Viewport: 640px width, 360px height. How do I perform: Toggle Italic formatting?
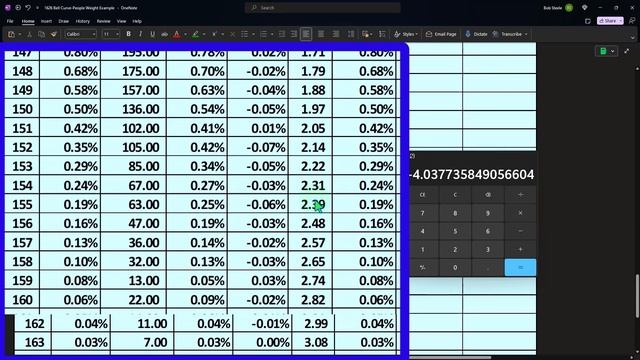click(x=140, y=34)
